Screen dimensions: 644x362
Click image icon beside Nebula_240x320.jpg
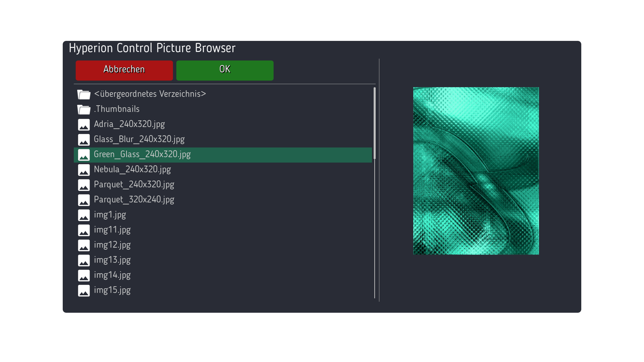(84, 170)
